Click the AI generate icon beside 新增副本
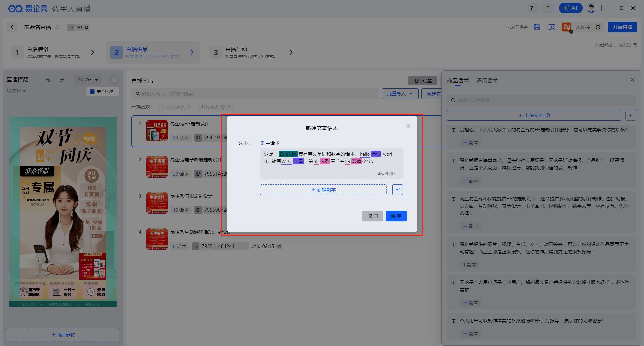Screen dimensions: 644x346 (397, 190)
